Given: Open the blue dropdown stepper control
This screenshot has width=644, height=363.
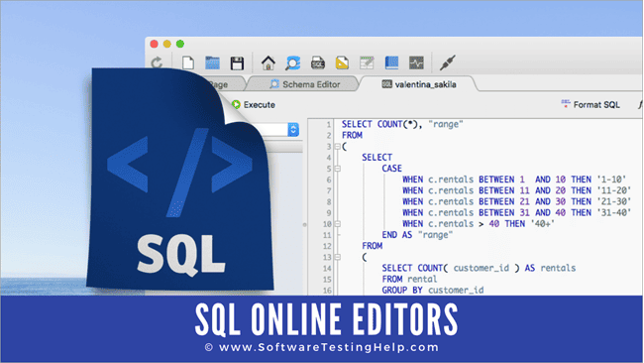Looking at the screenshot, I should tap(293, 130).
